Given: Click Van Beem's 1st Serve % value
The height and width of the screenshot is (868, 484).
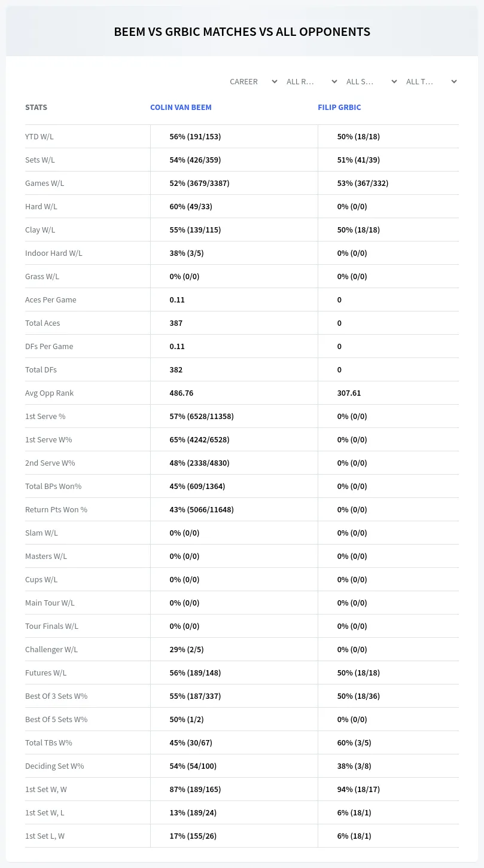Looking at the screenshot, I should [x=202, y=416].
